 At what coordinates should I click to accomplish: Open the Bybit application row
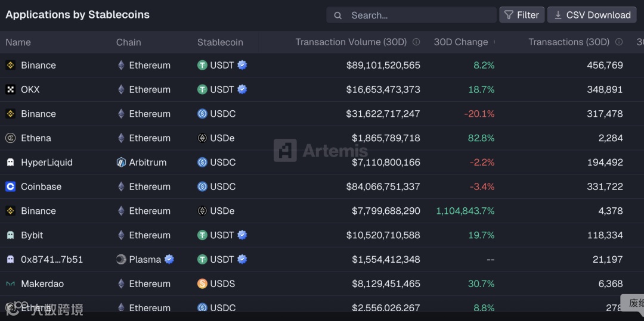tap(32, 235)
